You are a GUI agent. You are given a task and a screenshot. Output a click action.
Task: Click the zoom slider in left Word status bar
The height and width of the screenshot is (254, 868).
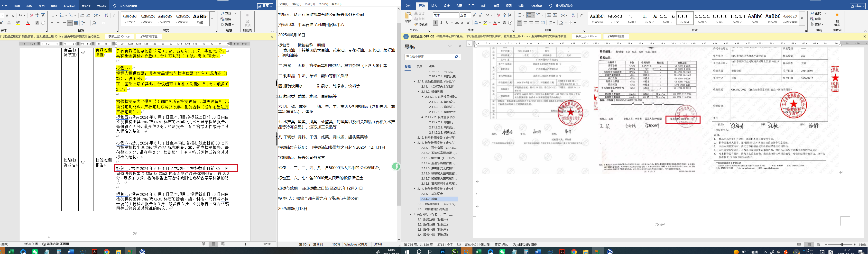(x=245, y=244)
